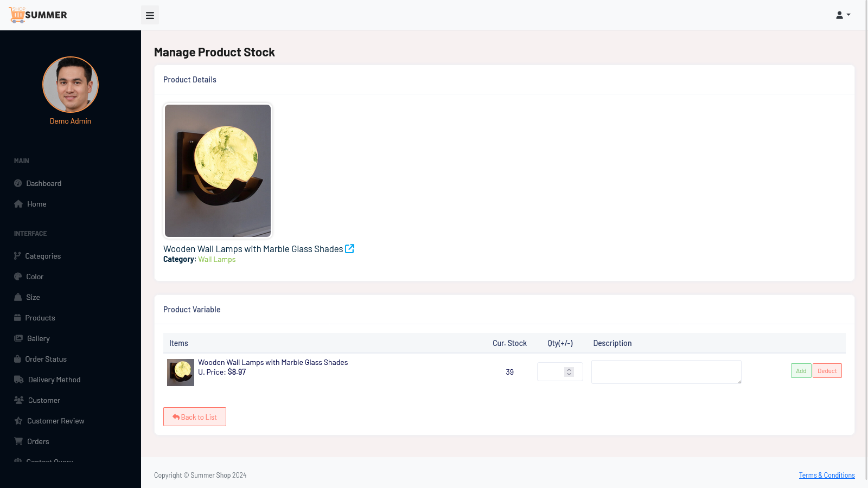Open Categories from the sidebar
The width and height of the screenshot is (868, 488).
pos(43,256)
